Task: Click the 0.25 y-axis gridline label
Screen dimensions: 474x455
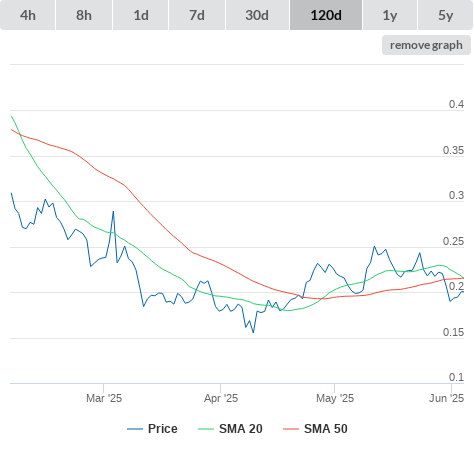Action: pyautogui.click(x=453, y=241)
